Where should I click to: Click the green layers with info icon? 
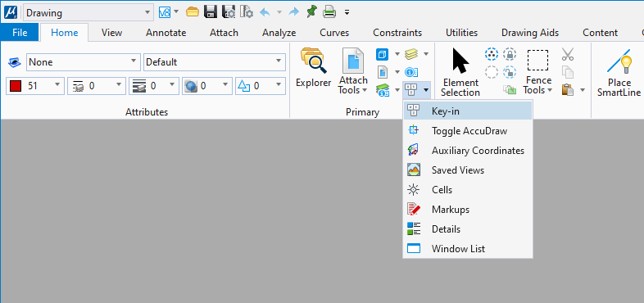point(383,90)
